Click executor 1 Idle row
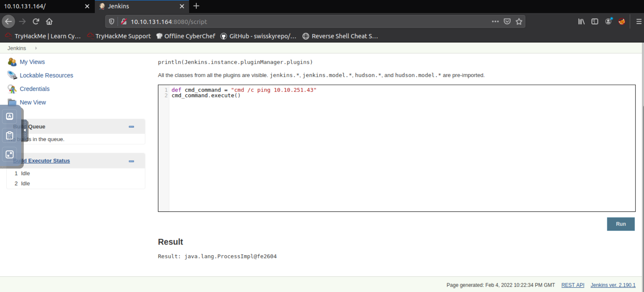The height and width of the screenshot is (292, 644). click(76, 173)
